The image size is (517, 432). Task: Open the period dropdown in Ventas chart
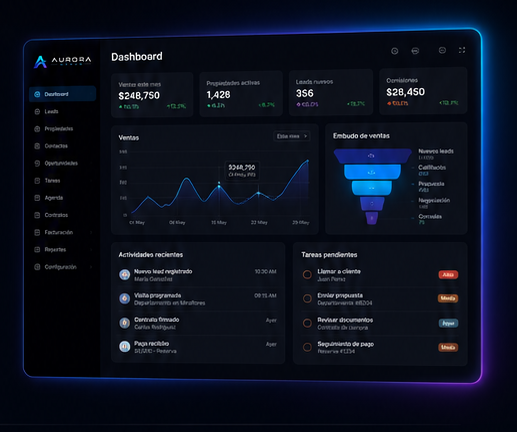pos(292,136)
